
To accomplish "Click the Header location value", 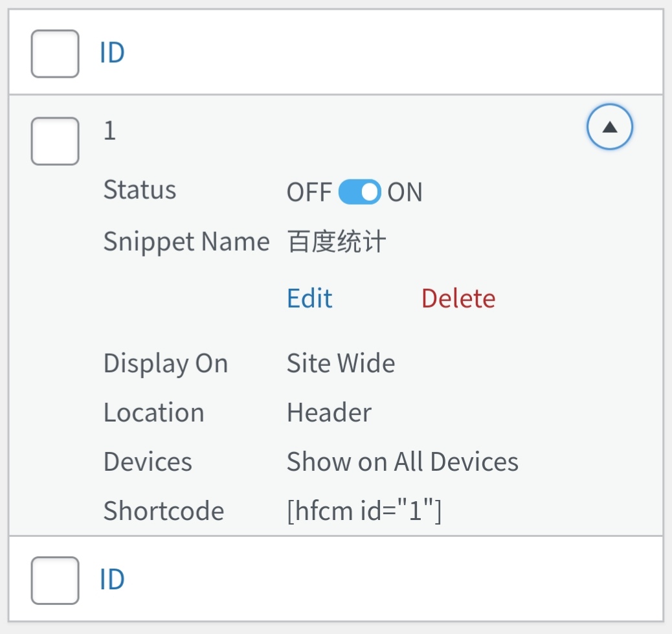I will (x=329, y=413).
